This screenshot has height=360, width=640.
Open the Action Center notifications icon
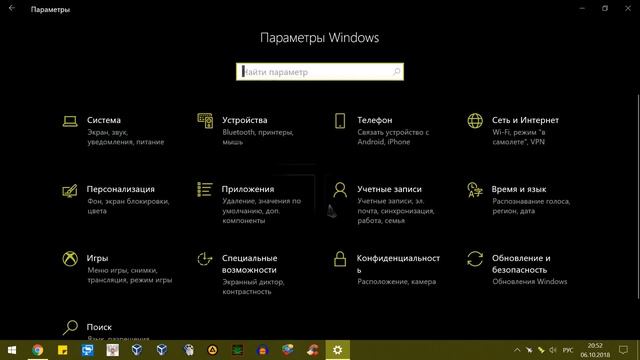pos(623,350)
